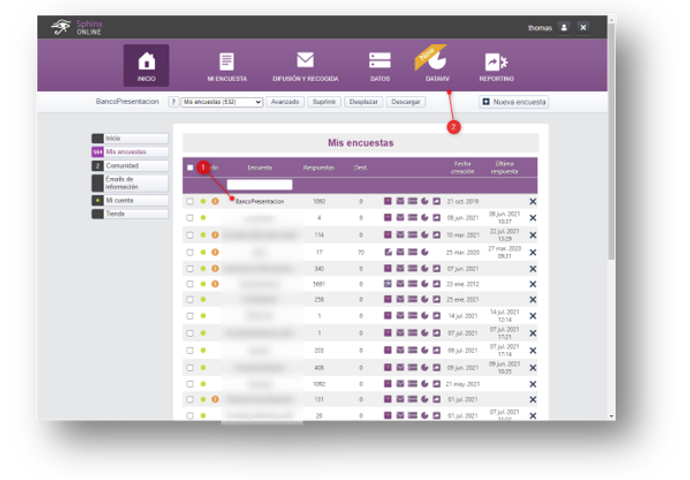Open data icon in the 10 mar. 2021 row
Viewport: 690px width, 480px height.
tap(412, 235)
